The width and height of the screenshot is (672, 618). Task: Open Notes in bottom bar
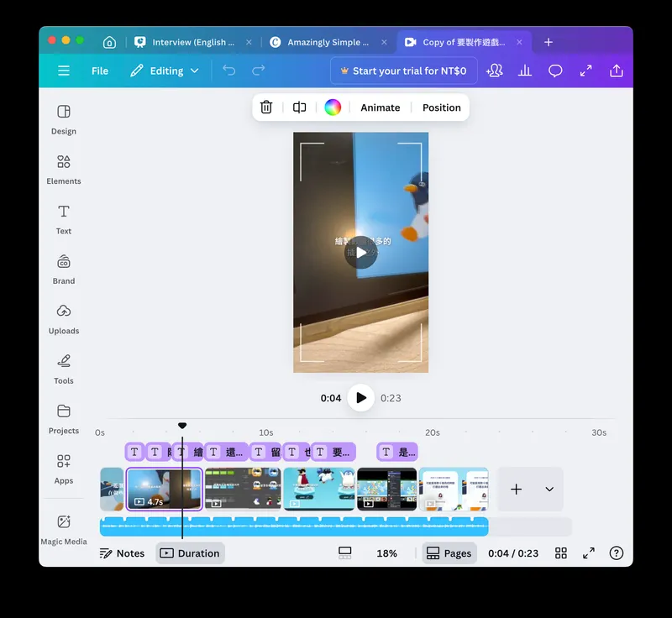point(122,553)
